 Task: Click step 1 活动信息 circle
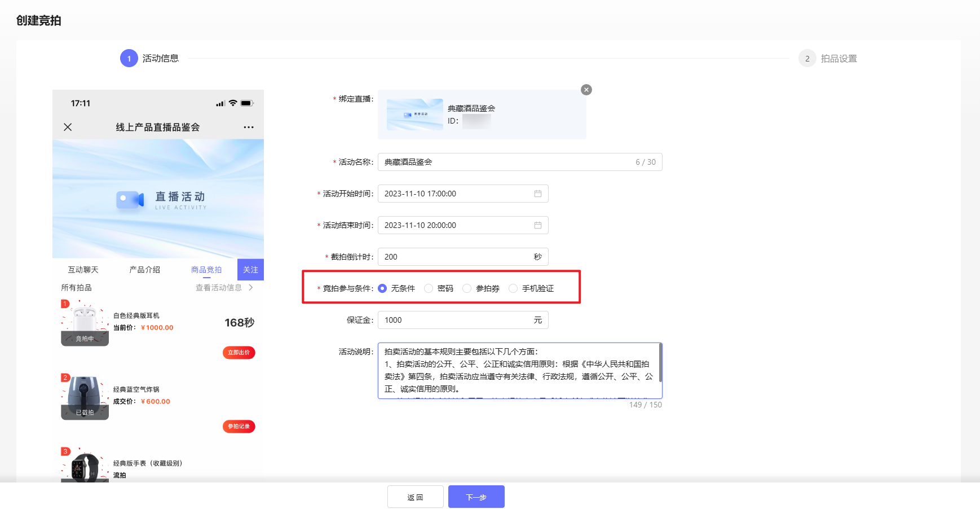[x=129, y=58]
